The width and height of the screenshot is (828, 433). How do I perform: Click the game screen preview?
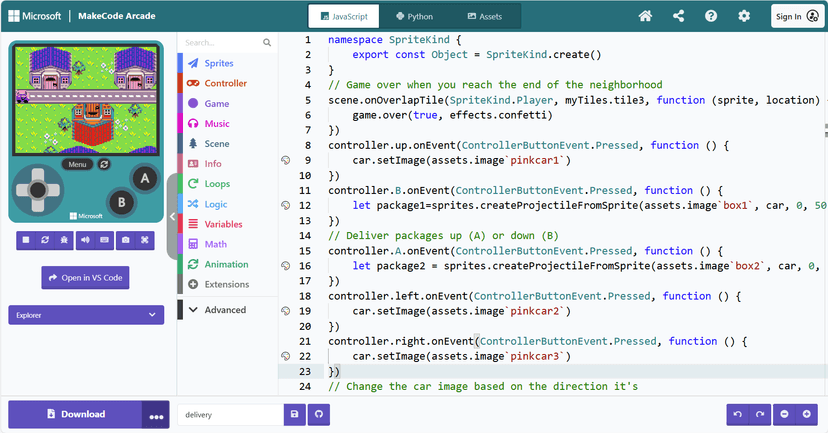(x=86, y=99)
